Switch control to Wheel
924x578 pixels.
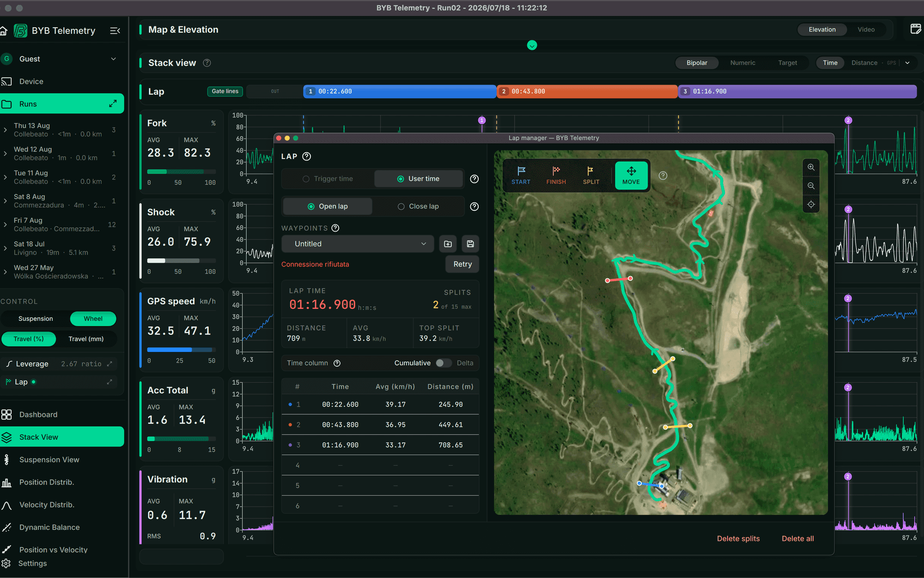click(93, 319)
